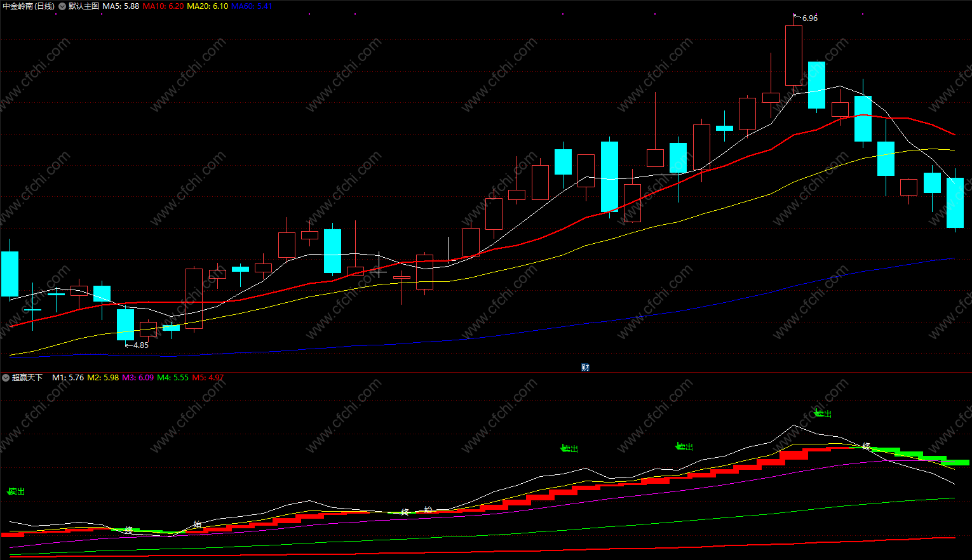Screen dimensions: 972x560
Task: Click the 6.96 high price label
Action: (810, 18)
